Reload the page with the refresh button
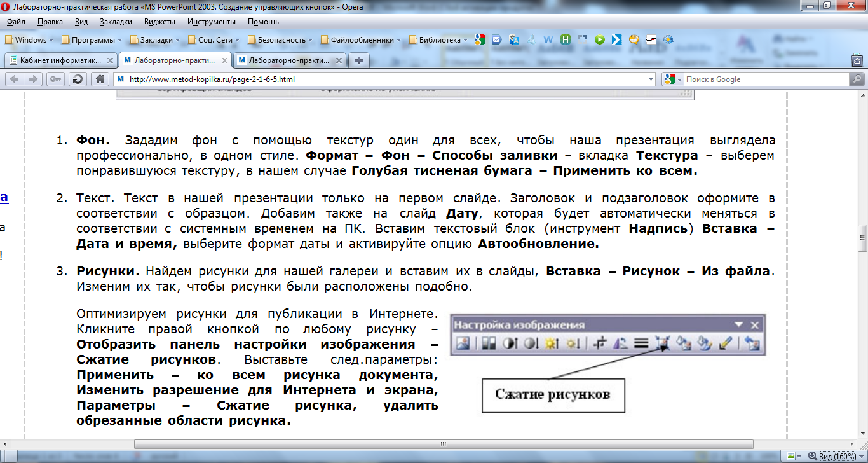Image resolution: width=868 pixels, height=463 pixels. 78,79
